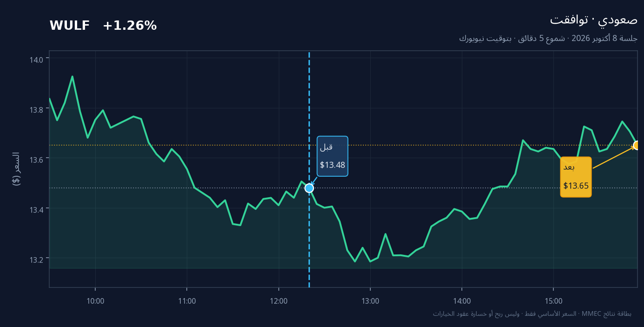The width and height of the screenshot is (644, 327).
Task: Click the blue price marker dot at $13.48
Action: tap(309, 188)
